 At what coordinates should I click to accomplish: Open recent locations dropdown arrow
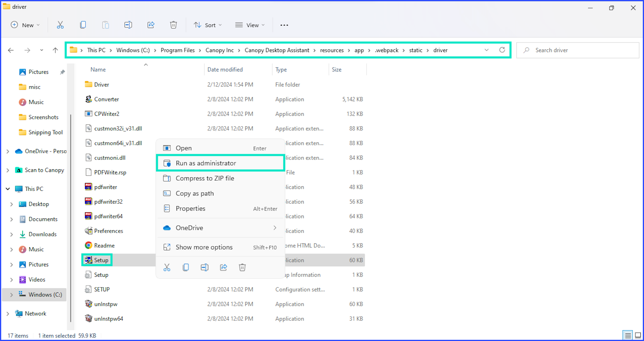coord(41,50)
